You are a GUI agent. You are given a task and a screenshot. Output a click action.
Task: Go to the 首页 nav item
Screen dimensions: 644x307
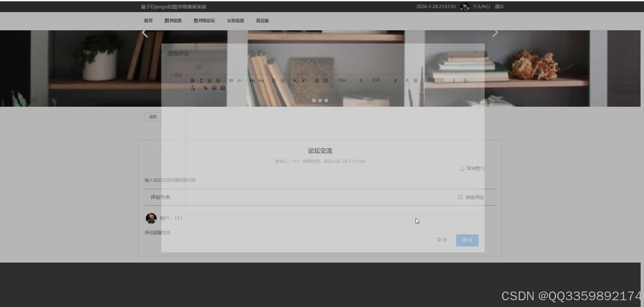[148, 21]
